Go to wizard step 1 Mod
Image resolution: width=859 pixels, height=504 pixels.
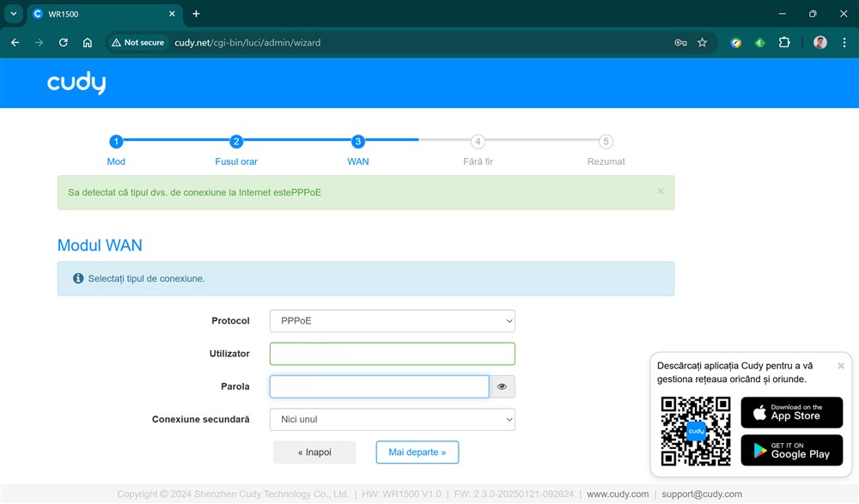(116, 143)
